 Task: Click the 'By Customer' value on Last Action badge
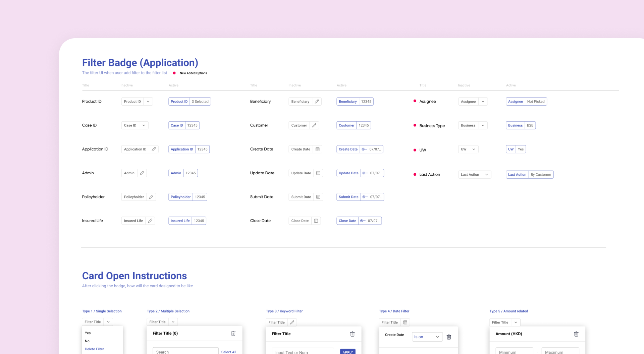coord(541,174)
